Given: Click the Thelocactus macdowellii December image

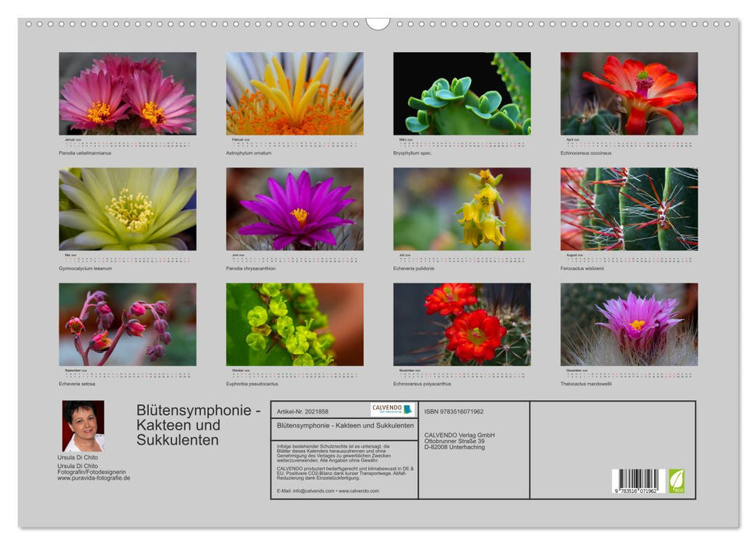Looking at the screenshot, I should pyautogui.click(x=629, y=324).
